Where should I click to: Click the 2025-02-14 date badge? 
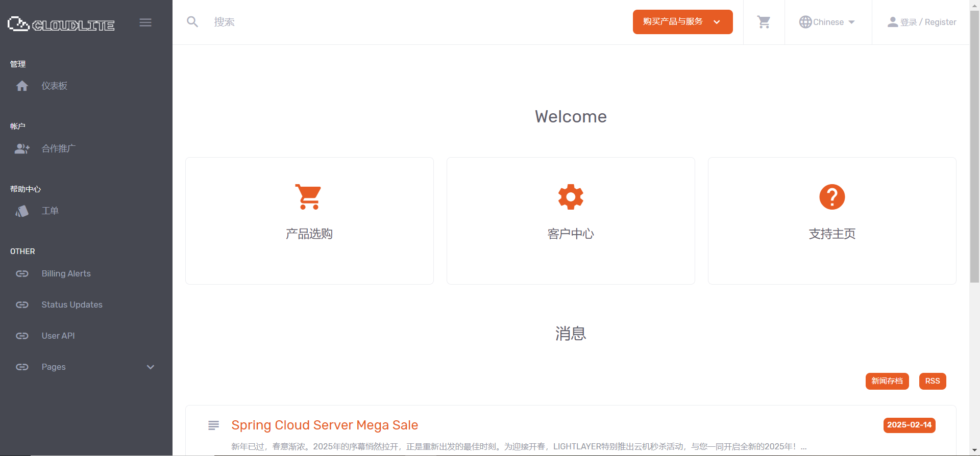tap(910, 425)
